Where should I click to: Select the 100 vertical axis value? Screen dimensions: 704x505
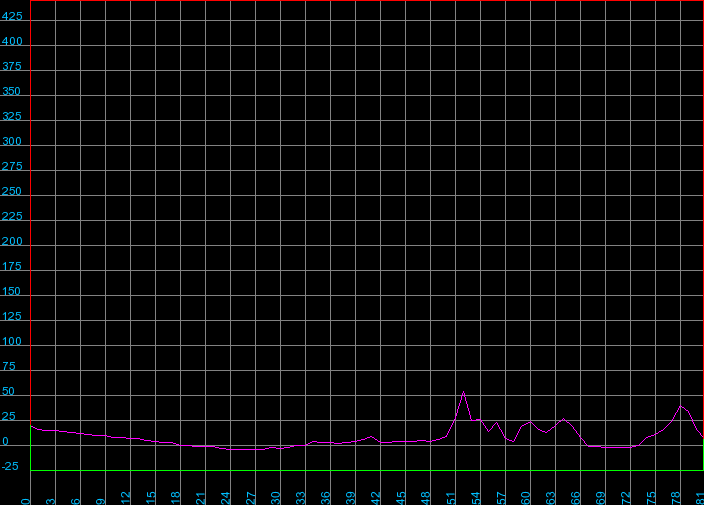[12, 342]
